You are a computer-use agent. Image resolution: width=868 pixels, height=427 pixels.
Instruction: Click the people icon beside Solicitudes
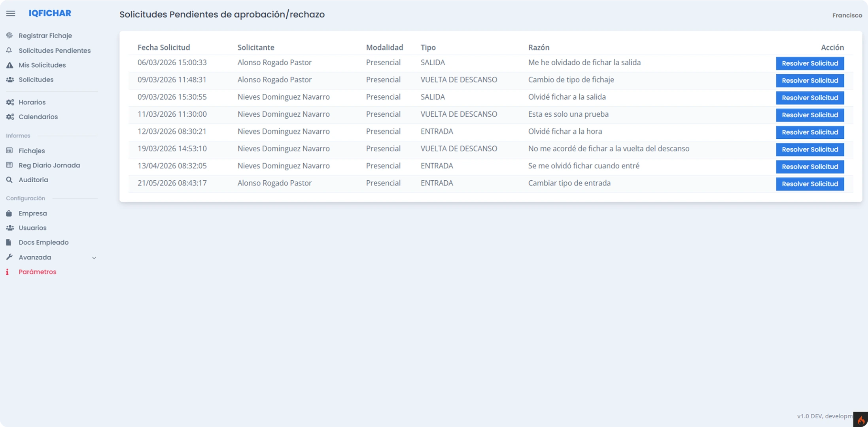10,79
